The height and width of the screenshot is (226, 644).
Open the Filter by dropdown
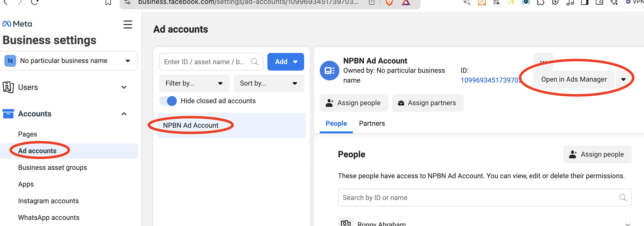click(194, 83)
